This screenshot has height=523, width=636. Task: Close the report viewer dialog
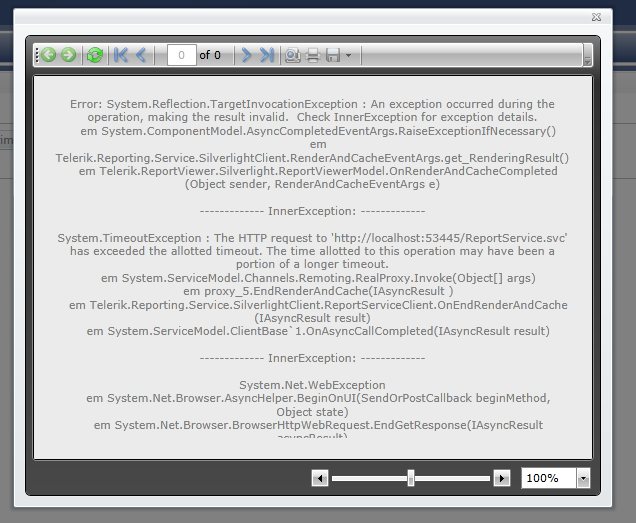tap(596, 17)
